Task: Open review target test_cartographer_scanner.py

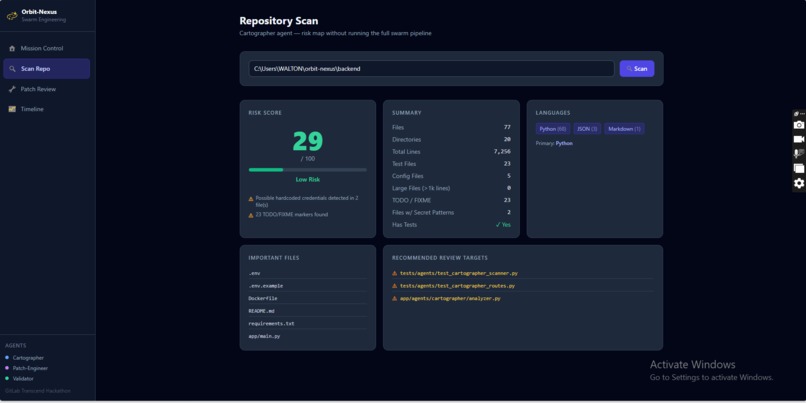Action: pyautogui.click(x=459, y=273)
